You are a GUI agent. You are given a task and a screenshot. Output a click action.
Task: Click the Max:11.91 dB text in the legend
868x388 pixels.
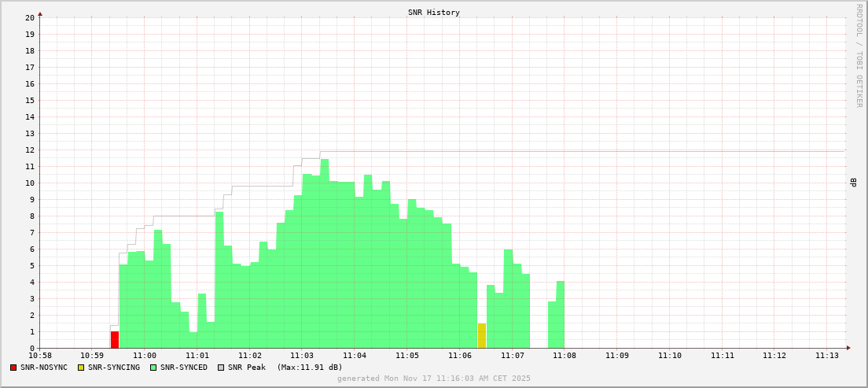pyautogui.click(x=310, y=368)
